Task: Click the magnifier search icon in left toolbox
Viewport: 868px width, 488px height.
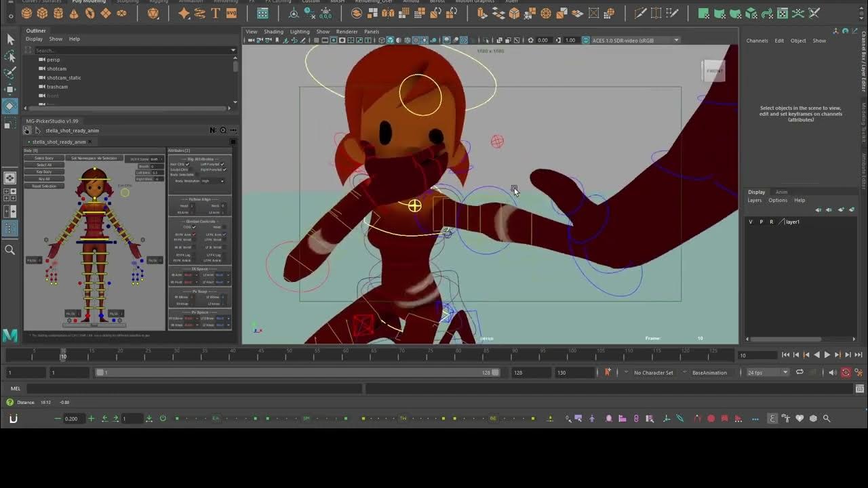Action: pyautogui.click(x=10, y=250)
